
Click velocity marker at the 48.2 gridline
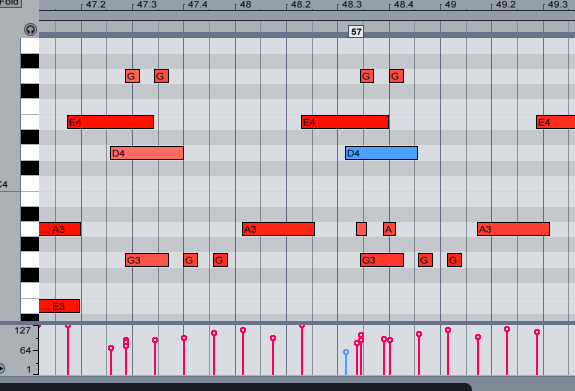(302, 326)
